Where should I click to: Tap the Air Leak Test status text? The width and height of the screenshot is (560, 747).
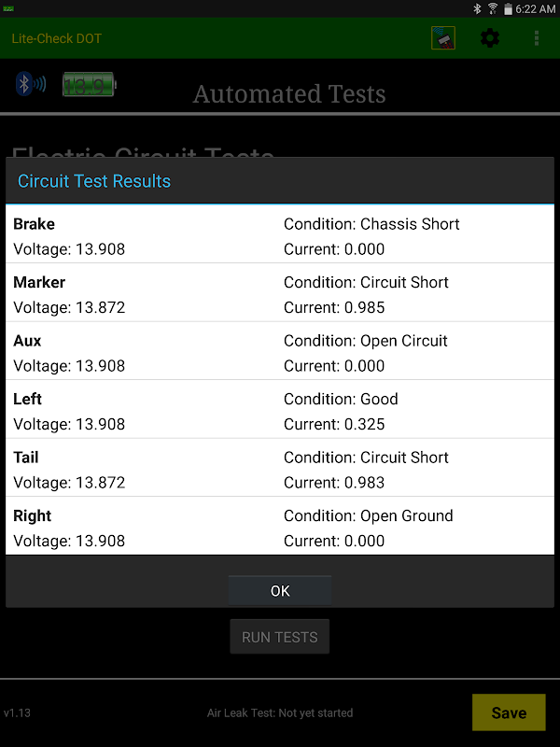tap(280, 712)
